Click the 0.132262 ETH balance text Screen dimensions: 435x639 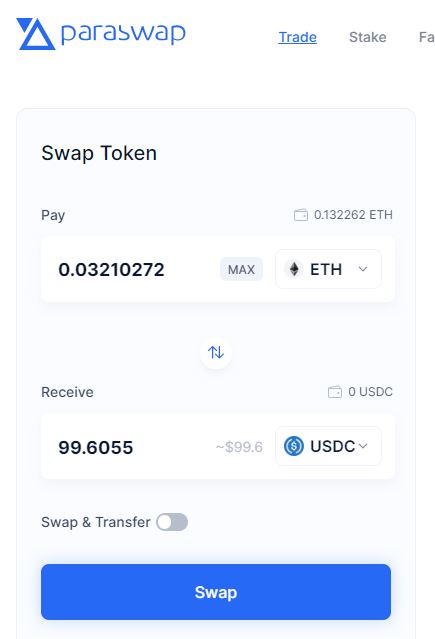[x=353, y=215]
